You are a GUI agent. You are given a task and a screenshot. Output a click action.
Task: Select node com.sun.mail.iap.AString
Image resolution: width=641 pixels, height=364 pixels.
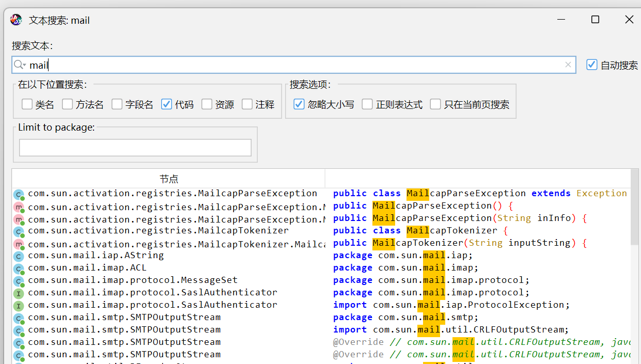pyautogui.click(x=96, y=255)
